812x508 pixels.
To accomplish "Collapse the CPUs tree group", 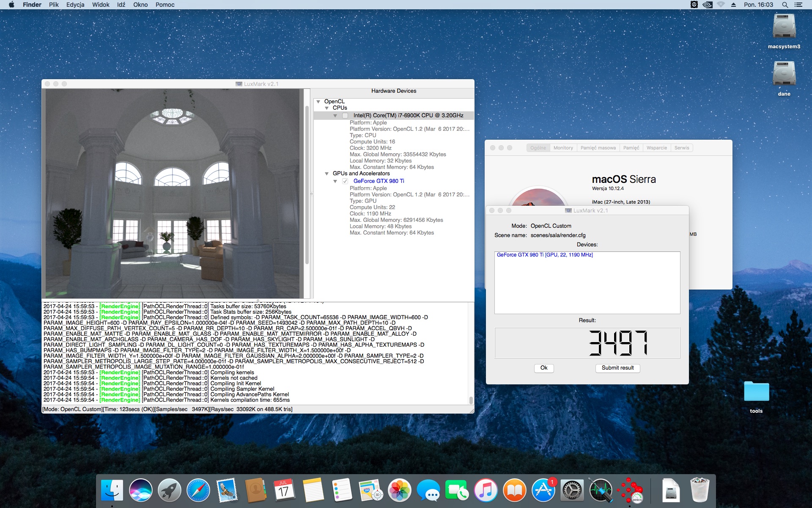I will (x=326, y=108).
